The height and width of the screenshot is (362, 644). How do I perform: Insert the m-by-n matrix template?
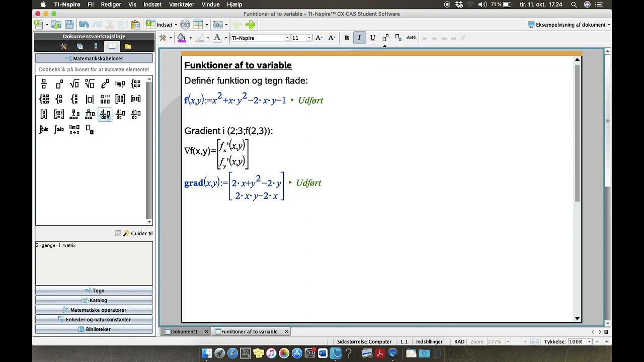(59, 115)
